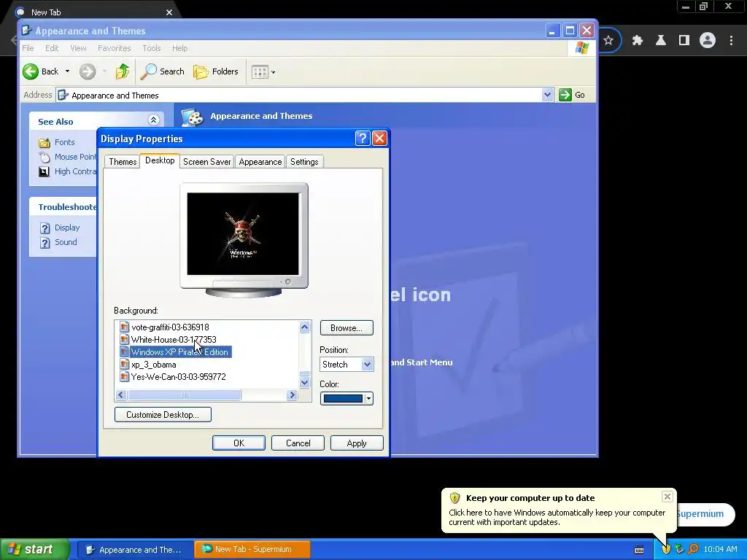Click the Chrome side panel icon

coord(684,41)
